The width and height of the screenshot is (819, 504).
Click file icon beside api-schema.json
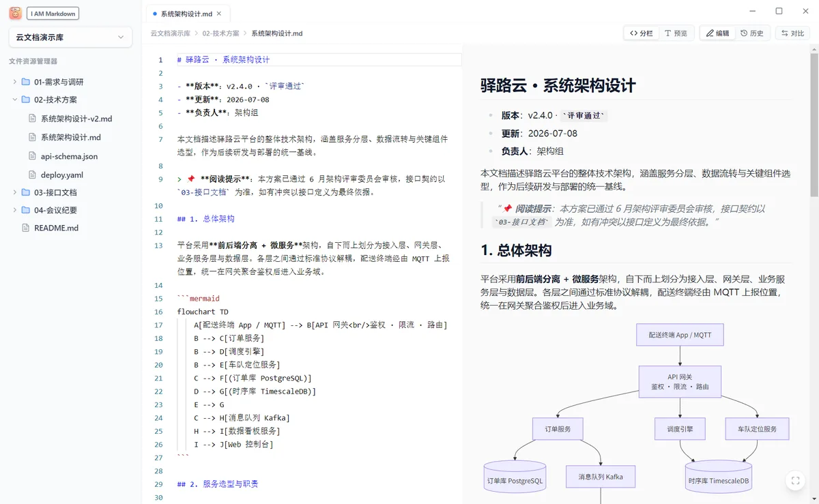33,156
